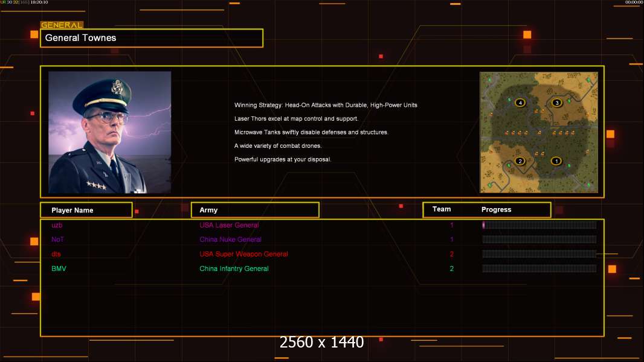Select player name NoT

[x=57, y=240]
